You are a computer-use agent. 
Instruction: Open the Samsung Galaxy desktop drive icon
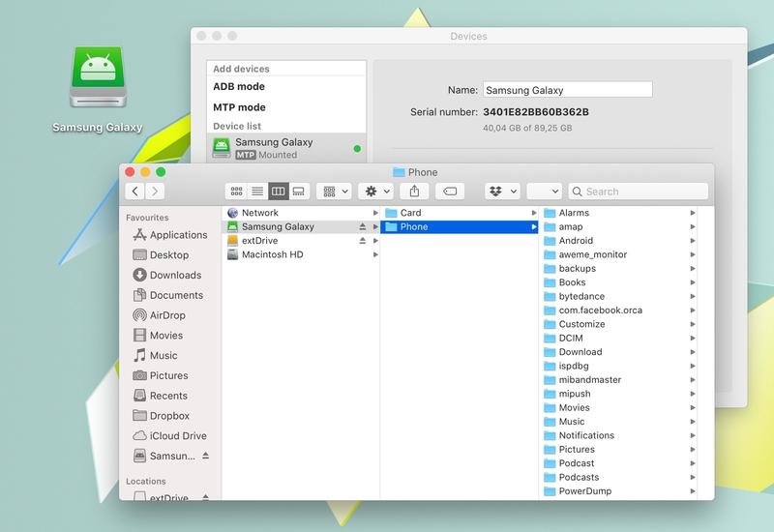click(x=97, y=78)
